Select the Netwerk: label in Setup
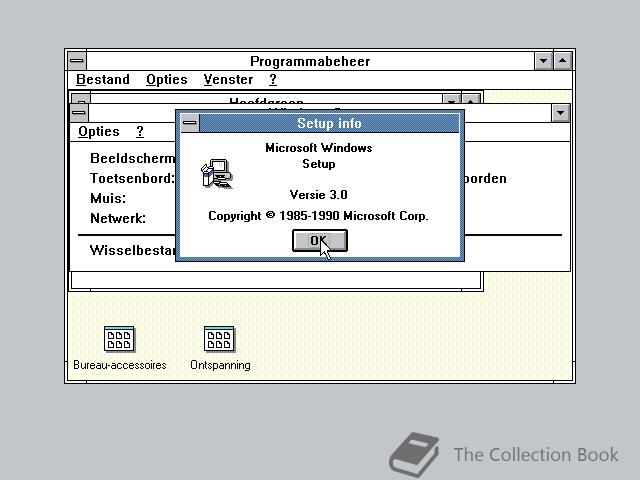Viewport: 640px width, 480px height. click(118, 218)
